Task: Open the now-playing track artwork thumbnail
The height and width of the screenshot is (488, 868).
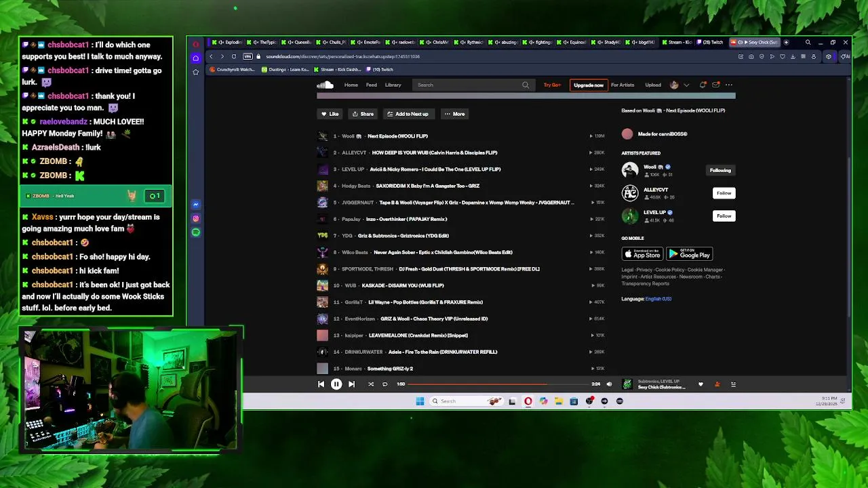Action: tap(627, 384)
